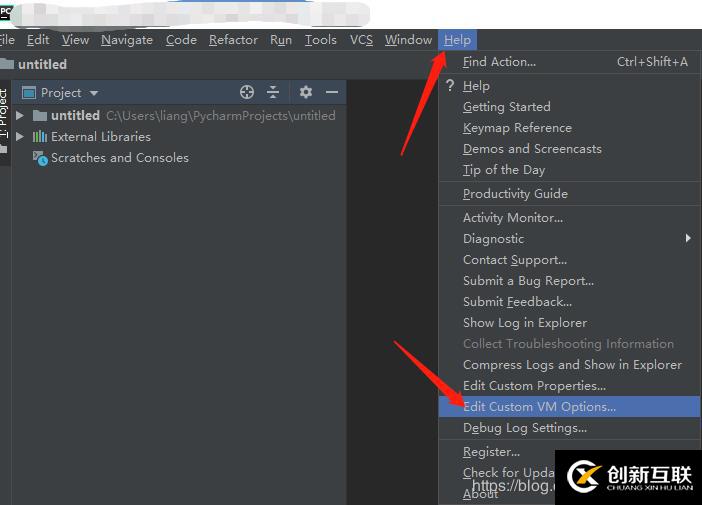This screenshot has width=702, height=505.
Task: Select Edit Custom VM Options
Action: tap(569, 407)
